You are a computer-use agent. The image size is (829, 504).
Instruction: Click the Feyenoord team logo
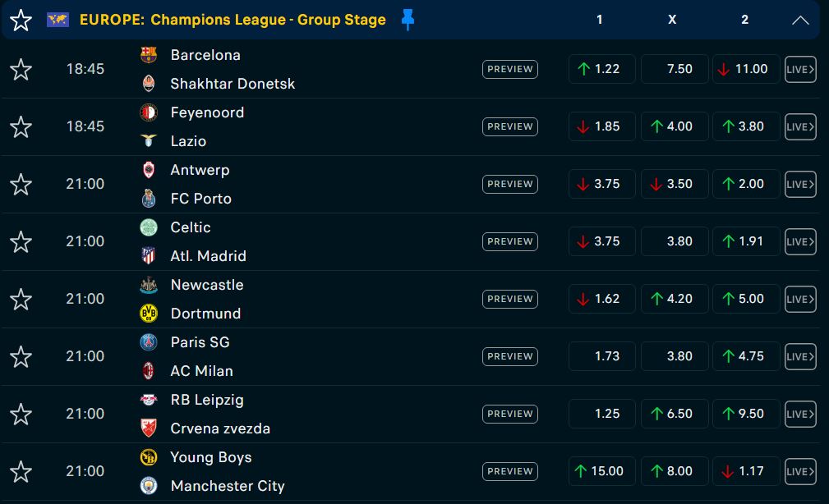pos(149,112)
